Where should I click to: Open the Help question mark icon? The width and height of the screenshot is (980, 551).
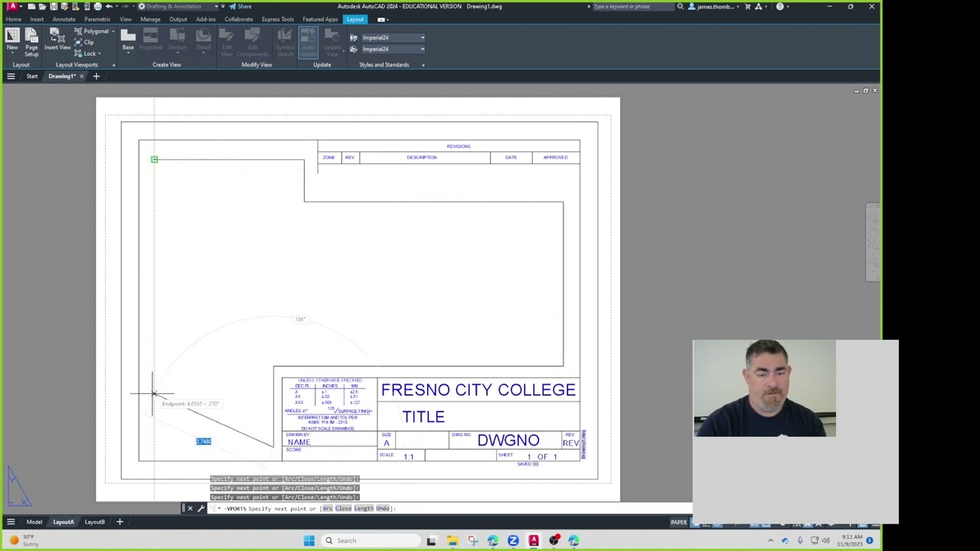[x=779, y=6]
